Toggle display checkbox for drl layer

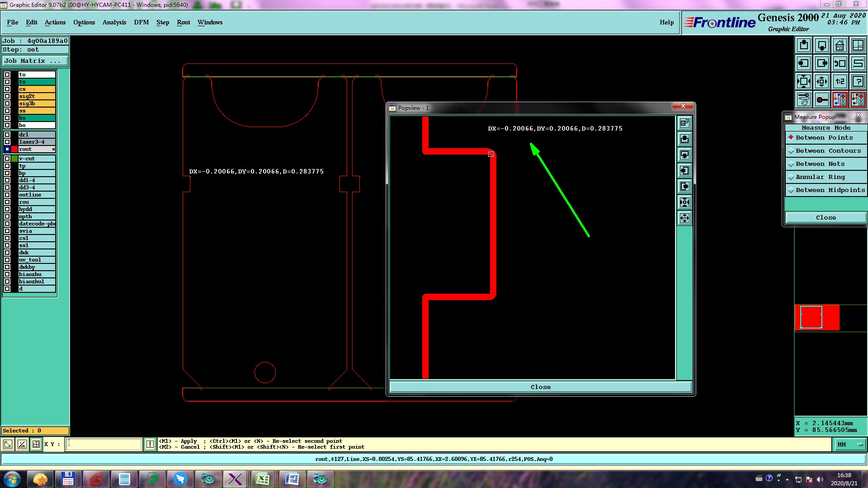pyautogui.click(x=7, y=135)
